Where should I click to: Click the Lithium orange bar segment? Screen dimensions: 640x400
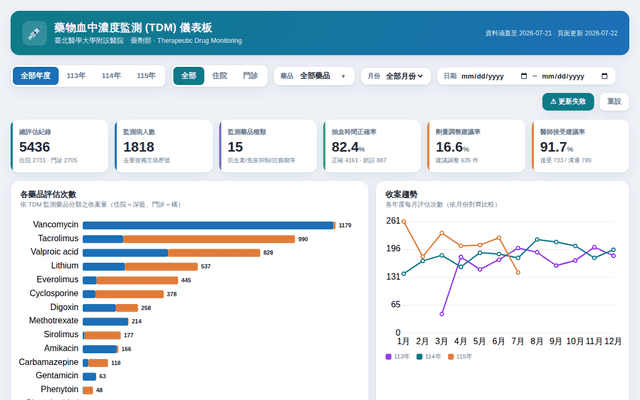pyautogui.click(x=161, y=267)
